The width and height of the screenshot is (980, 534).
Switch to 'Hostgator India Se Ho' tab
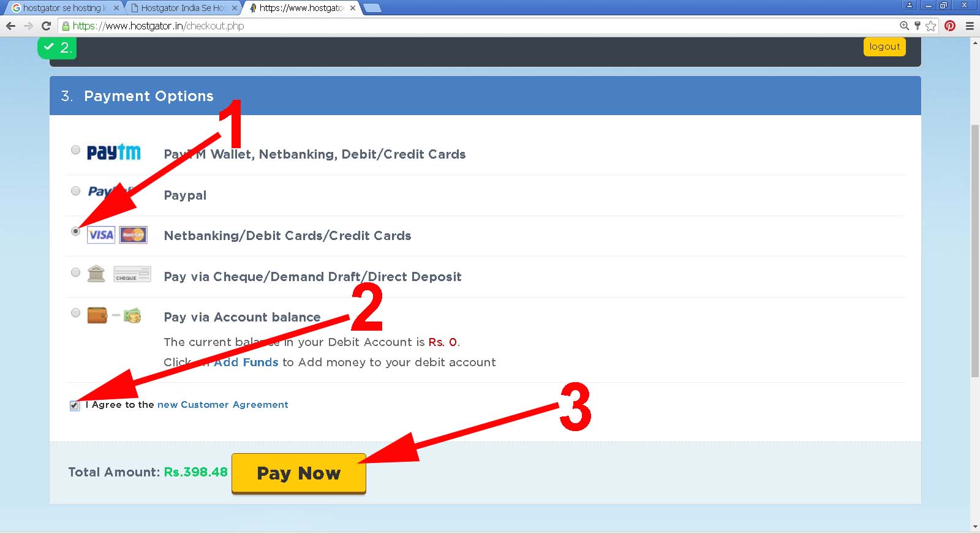(182, 8)
